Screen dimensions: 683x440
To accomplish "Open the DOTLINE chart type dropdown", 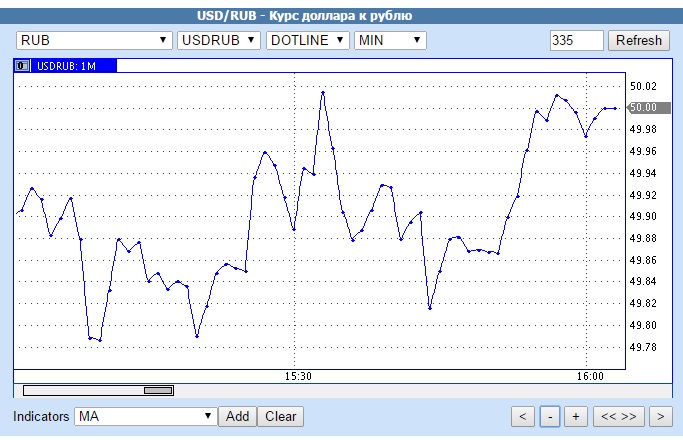I will 308,41.
